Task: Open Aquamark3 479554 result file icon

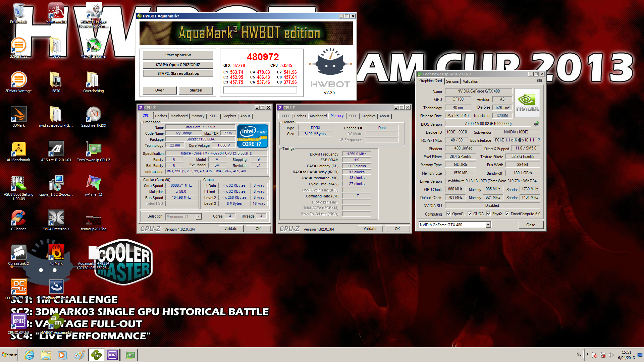Action: pyautogui.click(x=94, y=257)
